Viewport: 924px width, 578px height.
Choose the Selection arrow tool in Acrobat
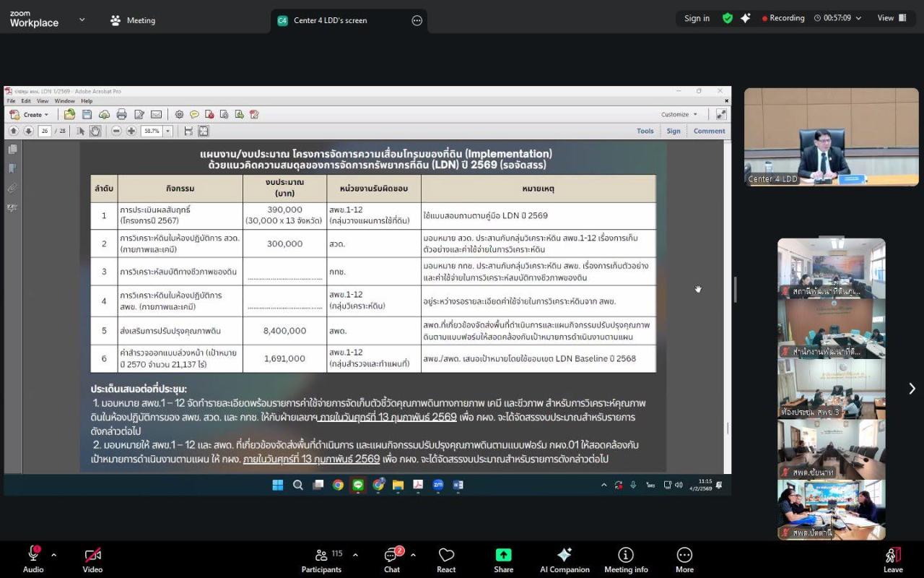(82, 131)
